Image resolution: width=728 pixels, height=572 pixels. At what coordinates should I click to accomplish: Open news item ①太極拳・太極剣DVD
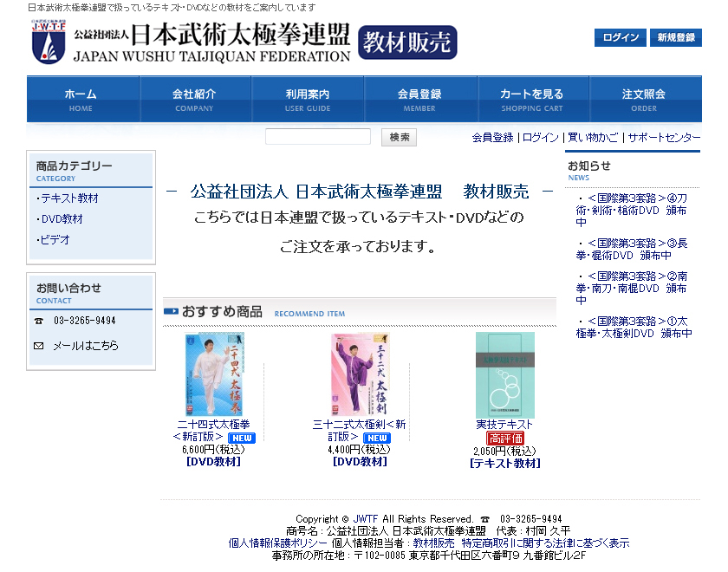[634, 328]
